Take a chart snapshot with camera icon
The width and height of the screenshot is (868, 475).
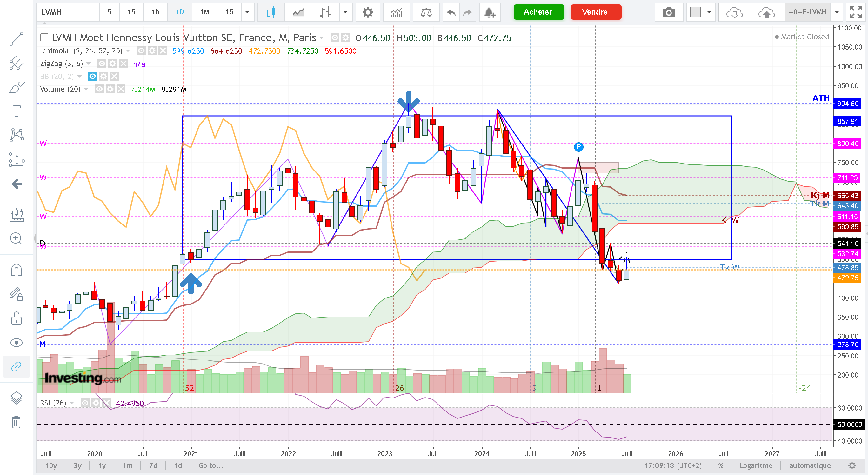point(669,12)
